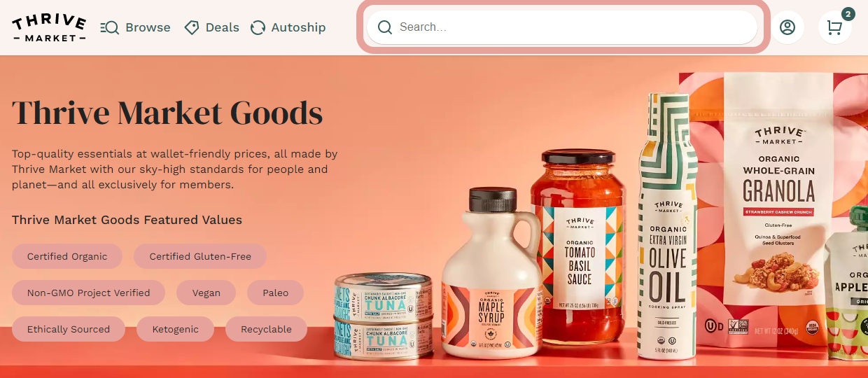The image size is (868, 378).
Task: Choose the Vegan value pill
Action: [x=206, y=293]
